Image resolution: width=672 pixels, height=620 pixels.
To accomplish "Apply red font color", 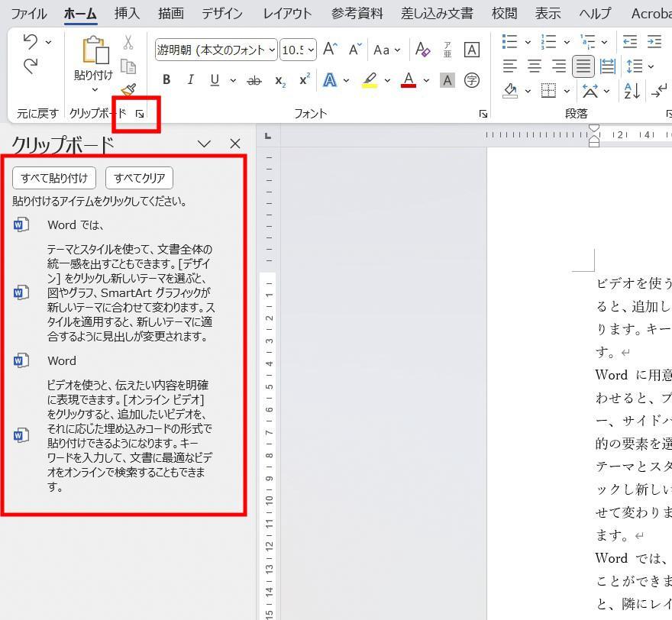I will pyautogui.click(x=409, y=80).
